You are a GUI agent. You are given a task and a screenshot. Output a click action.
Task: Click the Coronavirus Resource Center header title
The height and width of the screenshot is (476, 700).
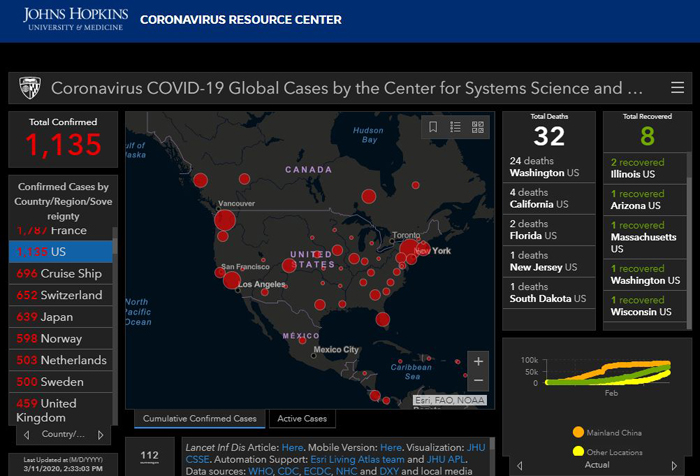[x=241, y=20]
